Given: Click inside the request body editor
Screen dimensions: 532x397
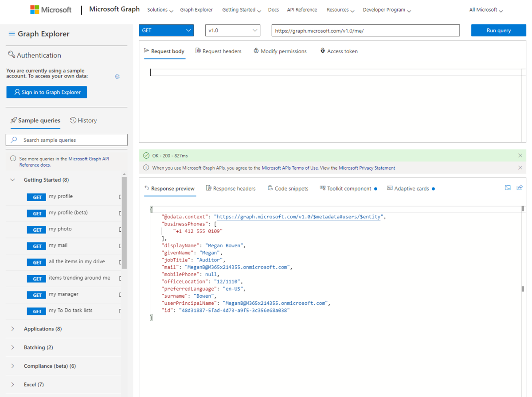Looking at the screenshot, I should click(x=332, y=103).
